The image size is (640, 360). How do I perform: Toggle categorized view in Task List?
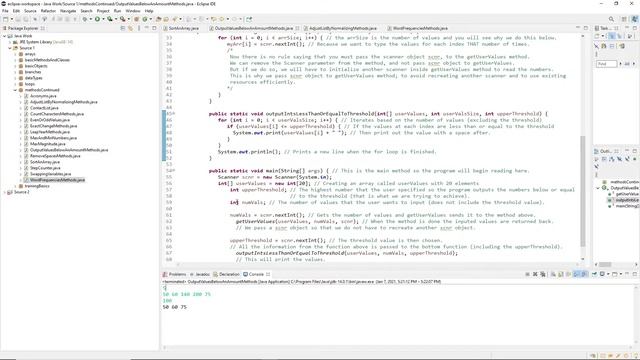[x=611, y=36]
